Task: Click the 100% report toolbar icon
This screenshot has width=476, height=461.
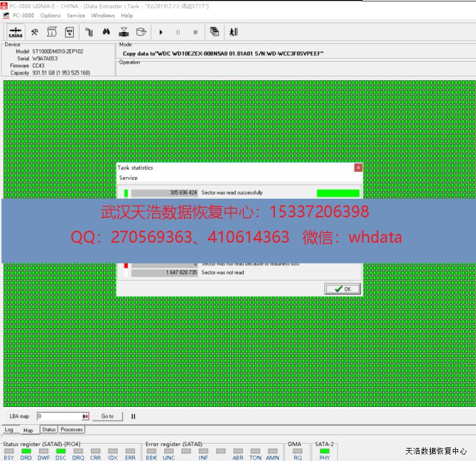Action: pos(69,32)
